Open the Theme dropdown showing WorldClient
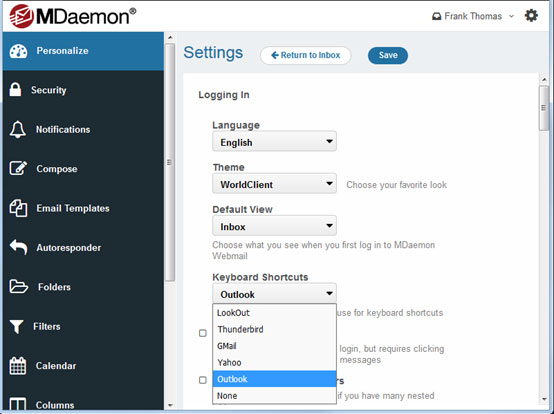This screenshot has width=554, height=414. click(274, 184)
